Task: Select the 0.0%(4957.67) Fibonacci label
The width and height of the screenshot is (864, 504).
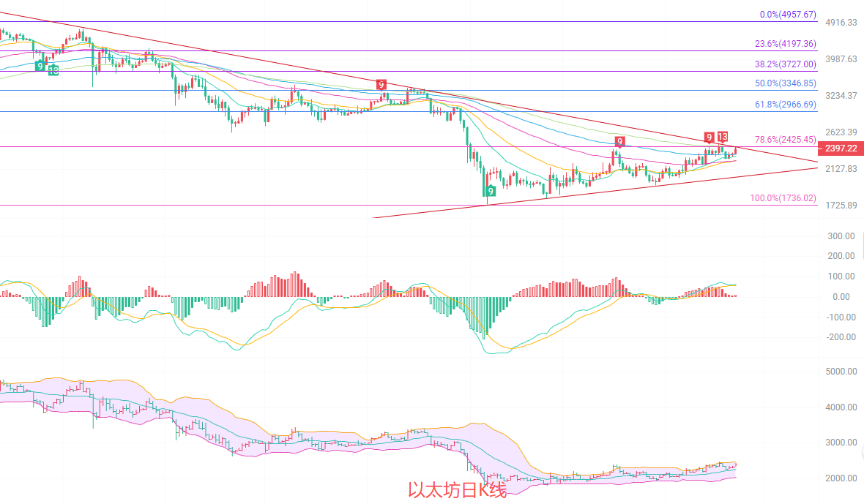Action: [x=787, y=15]
